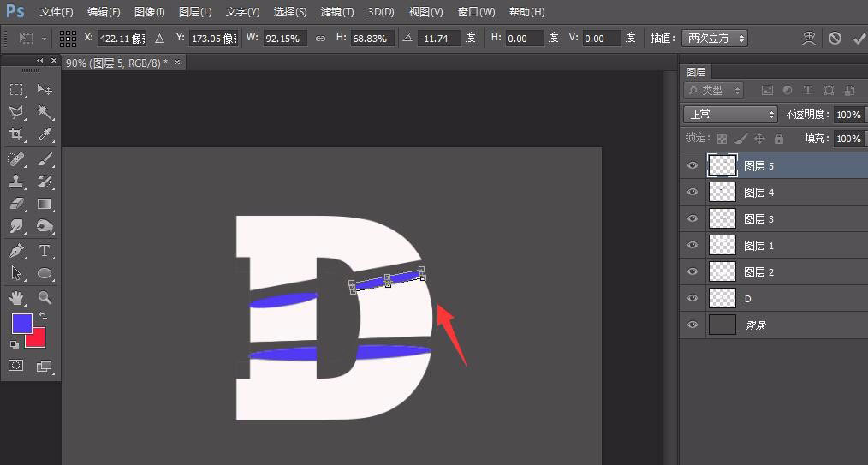Set the reference point location grid

pos(68,39)
